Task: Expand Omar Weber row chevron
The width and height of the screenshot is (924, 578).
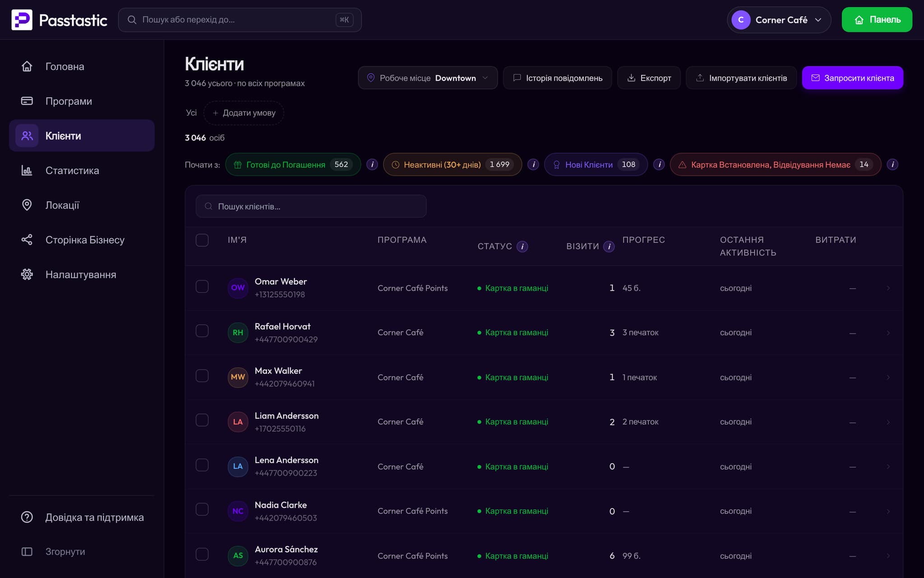Action: (x=888, y=288)
